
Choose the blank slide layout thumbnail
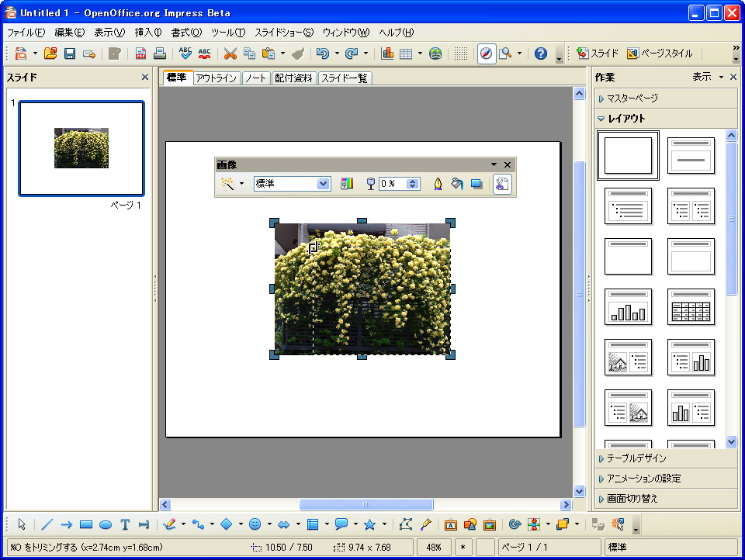coord(628,155)
